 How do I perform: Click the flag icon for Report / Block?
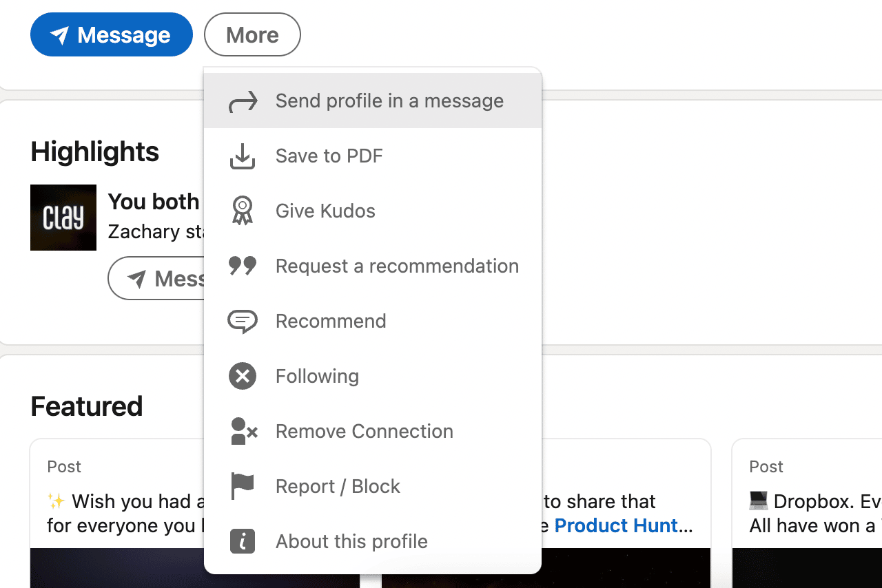point(243,487)
